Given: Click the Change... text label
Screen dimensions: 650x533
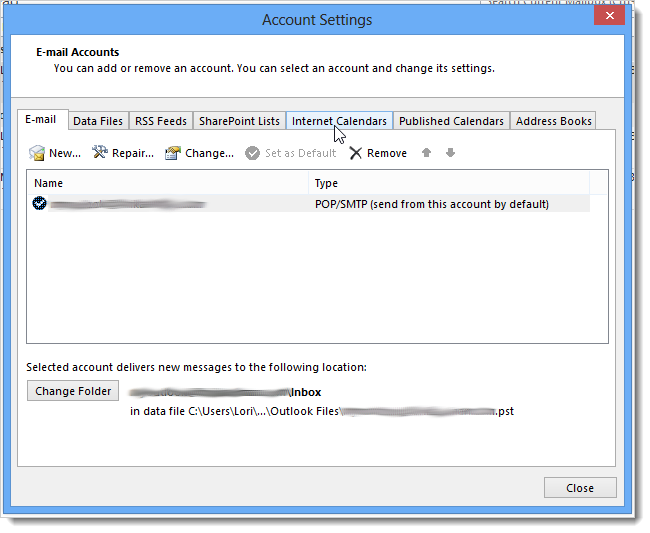Looking at the screenshot, I should [x=209, y=153].
